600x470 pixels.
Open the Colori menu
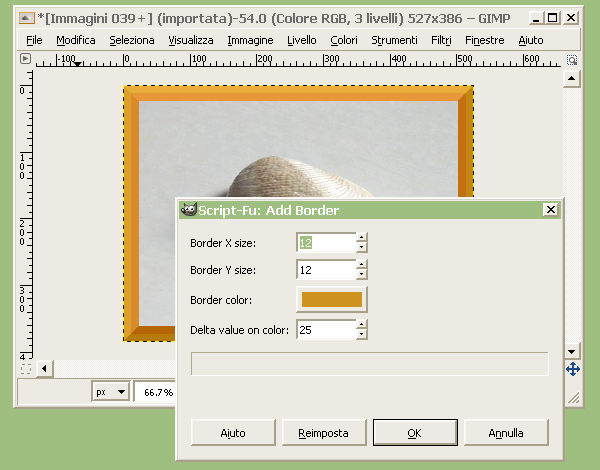tap(344, 40)
